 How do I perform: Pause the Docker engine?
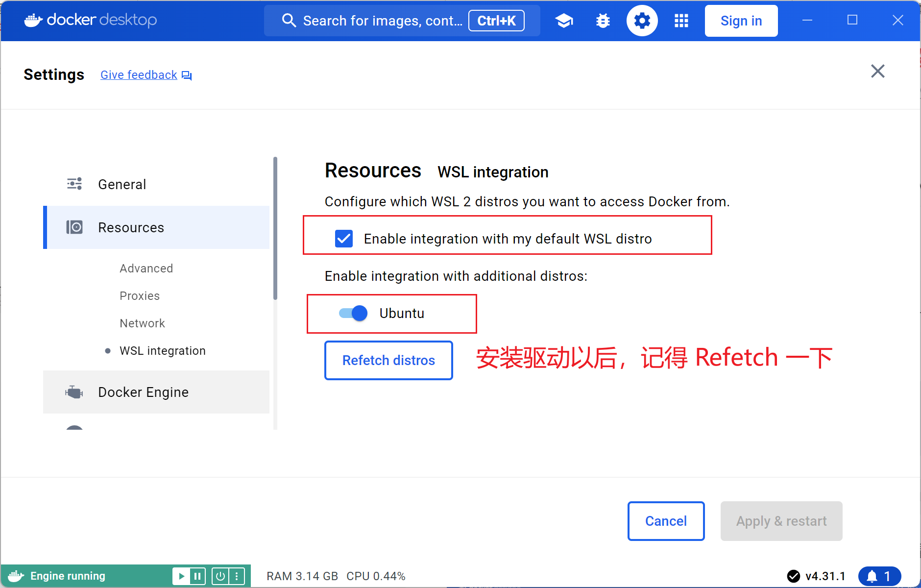(197, 576)
